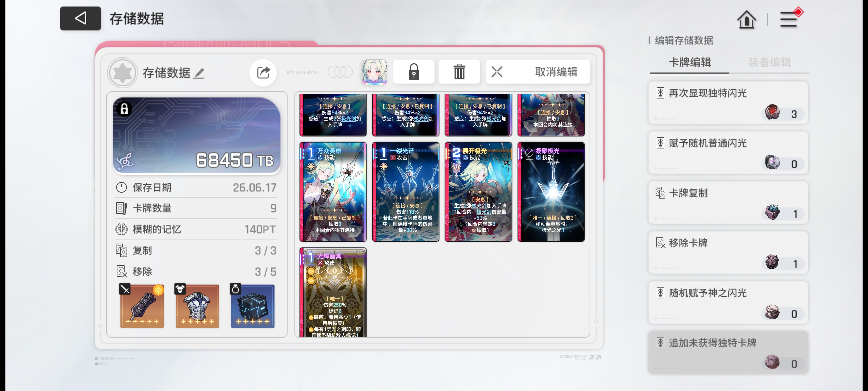Select 随机赋予神之闪光 edit option
Image resolution: width=868 pixels, height=391 pixels.
(x=728, y=302)
